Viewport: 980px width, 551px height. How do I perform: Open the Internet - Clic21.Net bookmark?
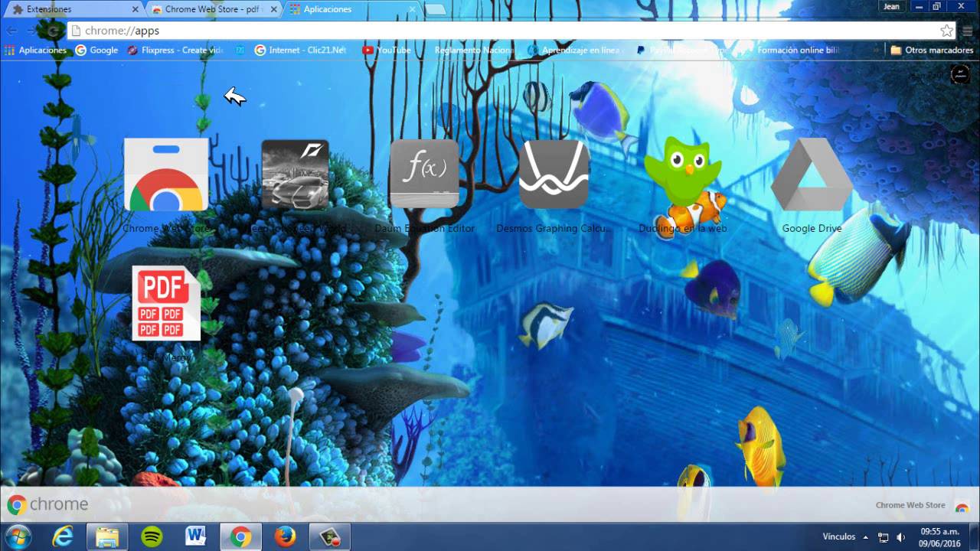click(x=301, y=50)
